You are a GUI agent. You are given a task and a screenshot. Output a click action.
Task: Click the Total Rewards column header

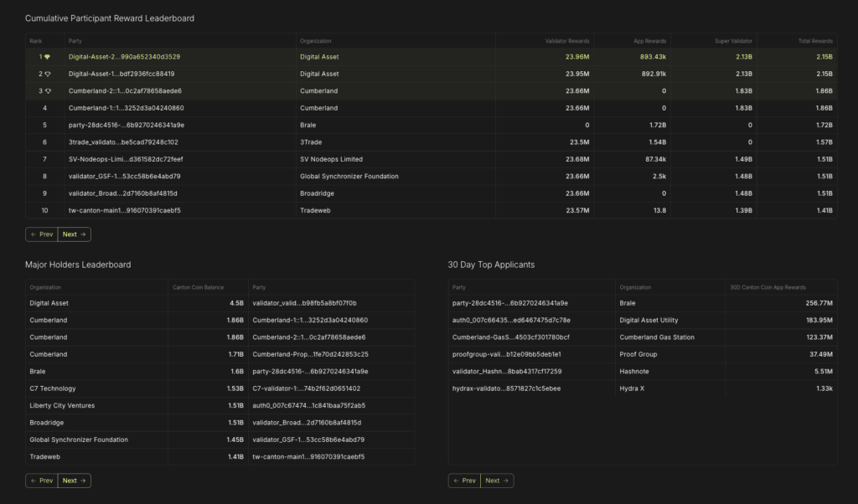pos(815,41)
